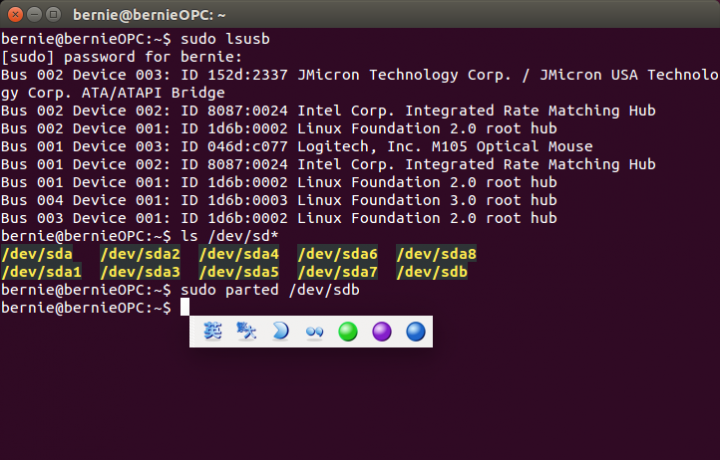720x460 pixels.
Task: Toggle the half-moon full/half width icon
Action: (x=280, y=331)
